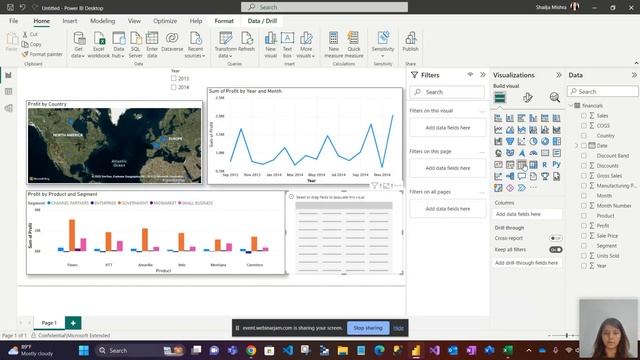Image resolution: width=640 pixels, height=360 pixels.
Task: Open the Windows Start menu
Action: 84,351
